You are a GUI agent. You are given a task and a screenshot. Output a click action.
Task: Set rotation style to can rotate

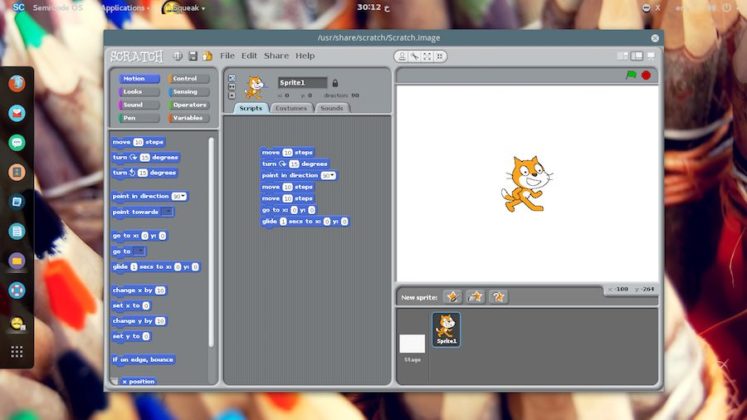(x=232, y=78)
